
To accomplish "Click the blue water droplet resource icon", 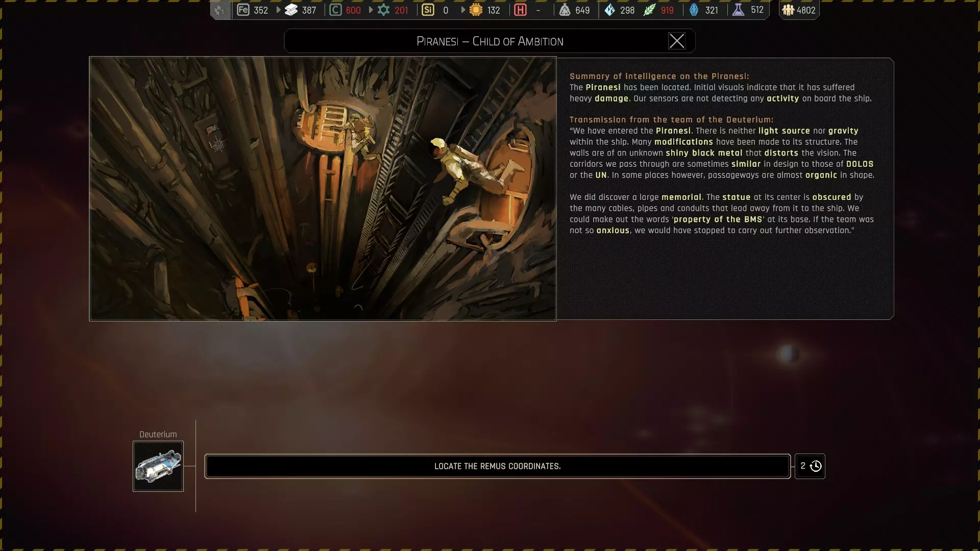I will tap(609, 10).
